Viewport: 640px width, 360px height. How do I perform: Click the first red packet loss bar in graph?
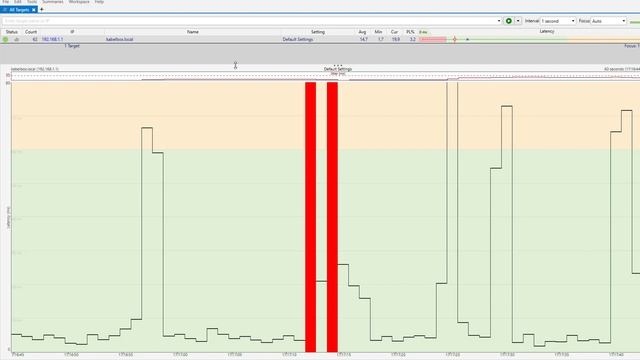(311, 217)
